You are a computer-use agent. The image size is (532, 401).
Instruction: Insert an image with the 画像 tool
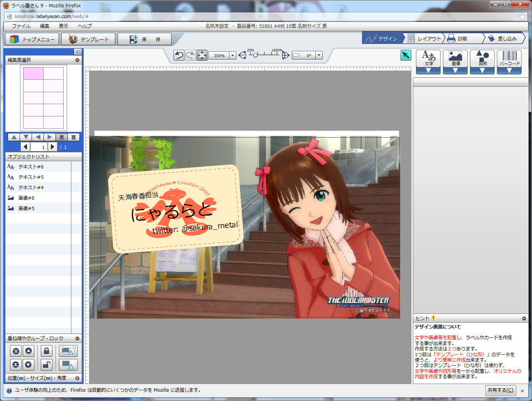pyautogui.click(x=455, y=59)
